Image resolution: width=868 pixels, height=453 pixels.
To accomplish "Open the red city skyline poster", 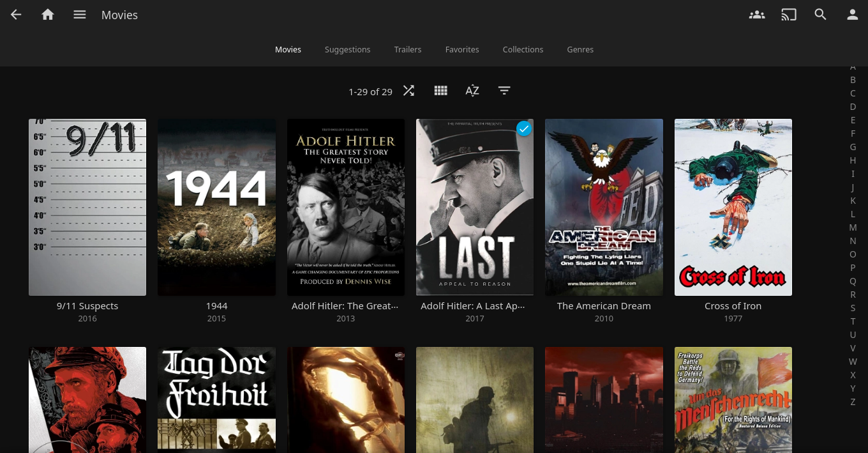I will click(604, 400).
